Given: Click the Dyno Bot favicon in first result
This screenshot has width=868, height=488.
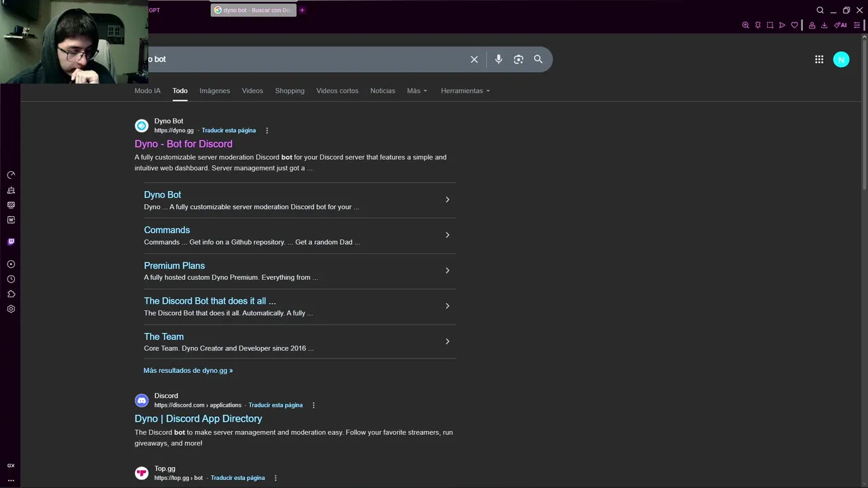Looking at the screenshot, I should coord(141,125).
